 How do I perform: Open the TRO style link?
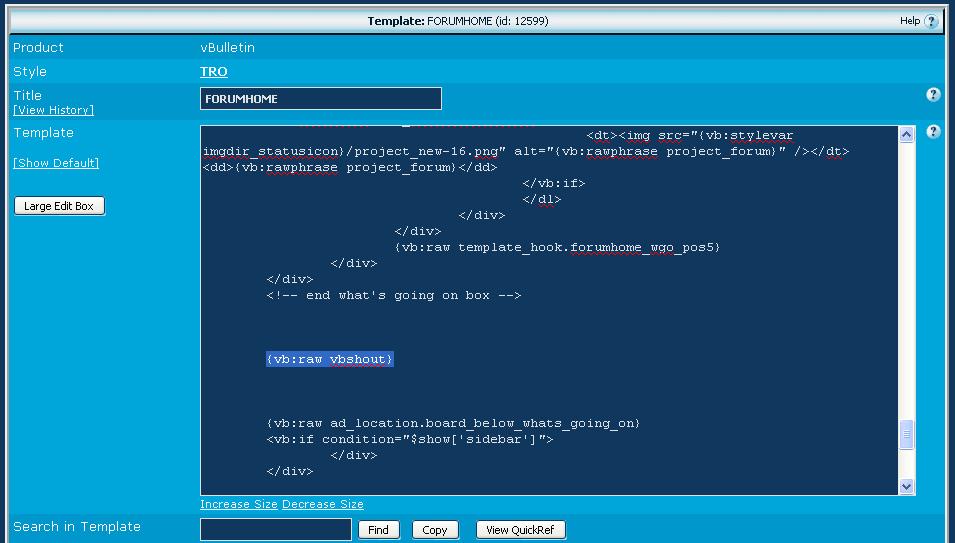214,71
